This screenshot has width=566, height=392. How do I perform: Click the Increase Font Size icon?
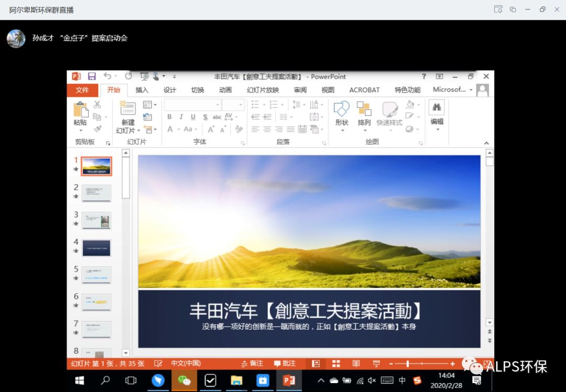211,129
